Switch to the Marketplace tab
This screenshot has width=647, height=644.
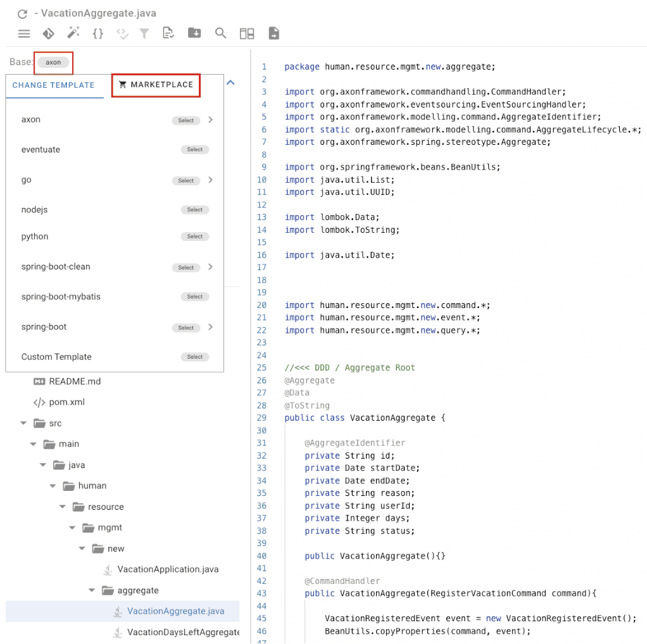point(156,85)
